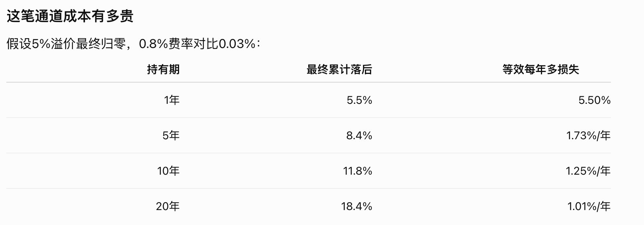The height and width of the screenshot is (225, 644).
Task: Click the 1.25%/年 yearly loss cell
Action: [x=588, y=171]
